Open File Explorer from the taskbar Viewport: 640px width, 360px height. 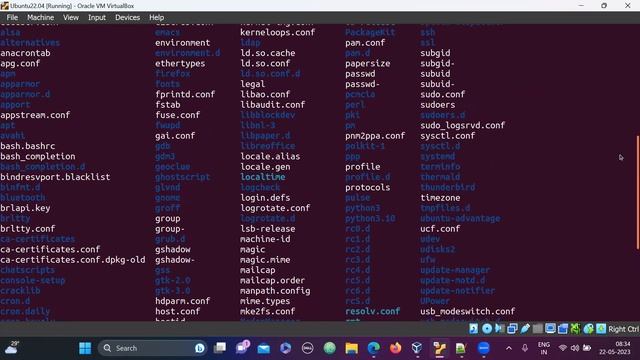pyautogui.click(x=351, y=348)
